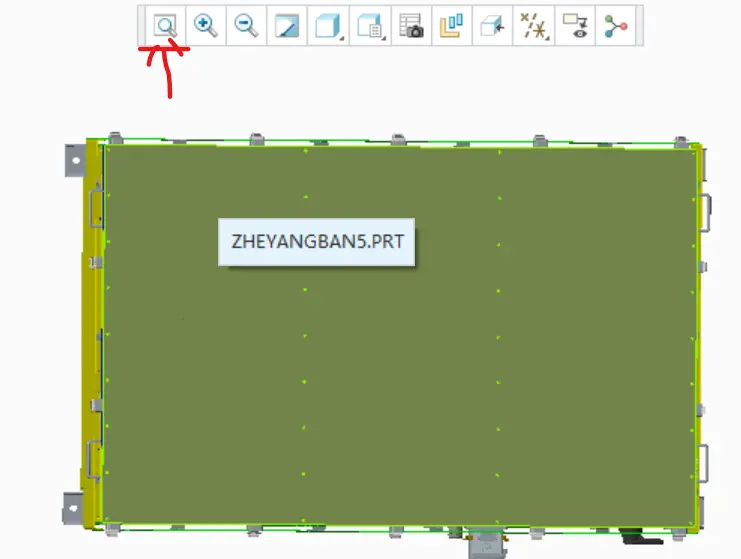Image resolution: width=741 pixels, height=559 pixels.
Task: Click the cube with arrow view icon
Action: (x=492, y=26)
